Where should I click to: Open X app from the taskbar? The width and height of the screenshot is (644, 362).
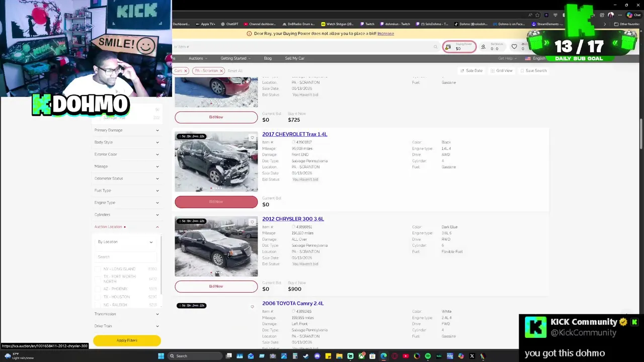tap(472, 356)
